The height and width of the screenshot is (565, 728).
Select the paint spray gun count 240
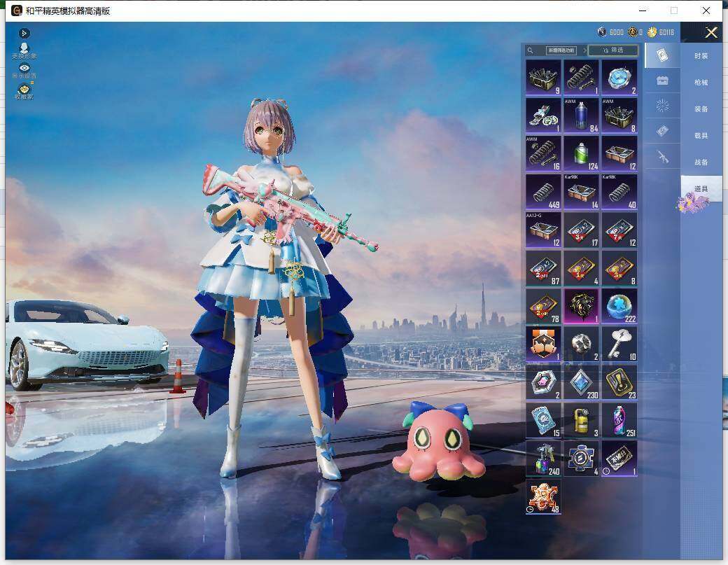(x=543, y=459)
